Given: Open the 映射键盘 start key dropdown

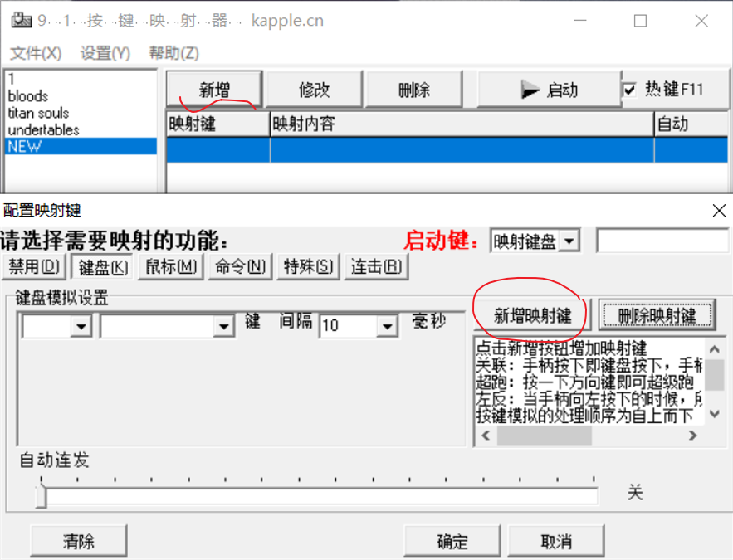Looking at the screenshot, I should (569, 241).
